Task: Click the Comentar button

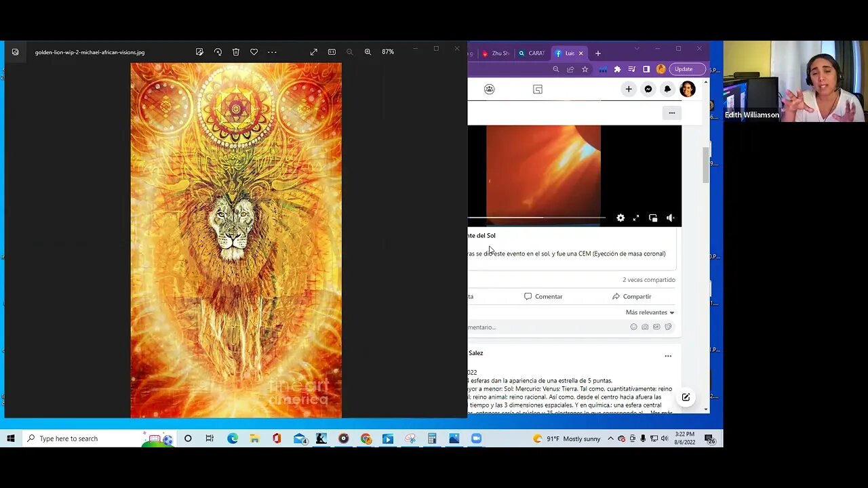Action: 543,296
